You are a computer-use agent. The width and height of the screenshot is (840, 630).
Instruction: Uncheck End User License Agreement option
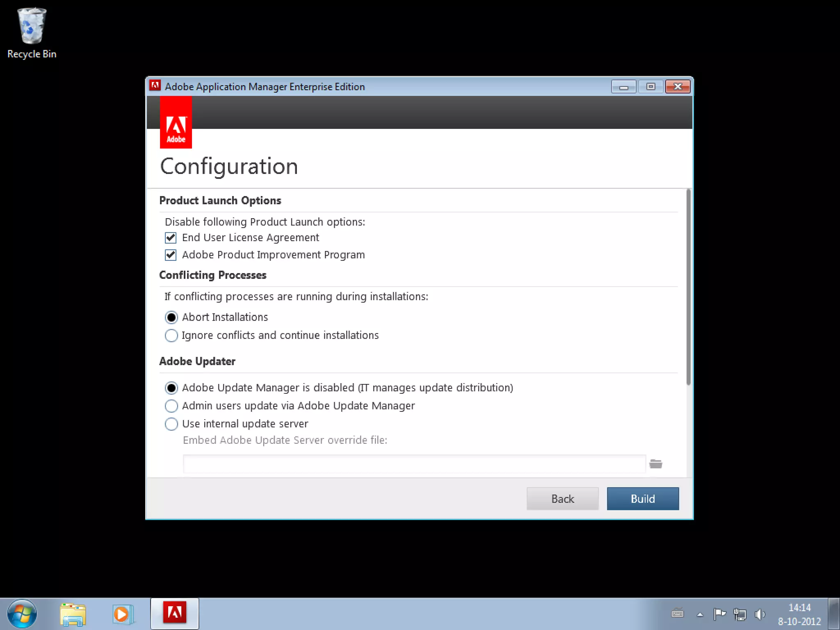[171, 238]
